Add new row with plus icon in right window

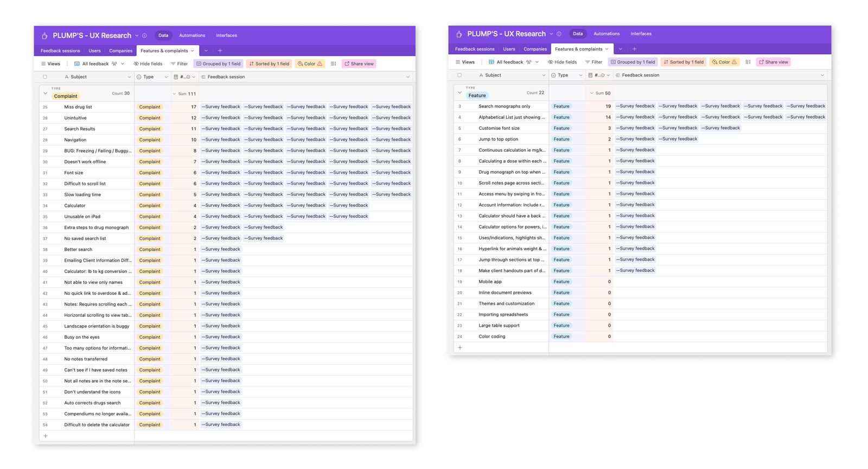pos(460,347)
